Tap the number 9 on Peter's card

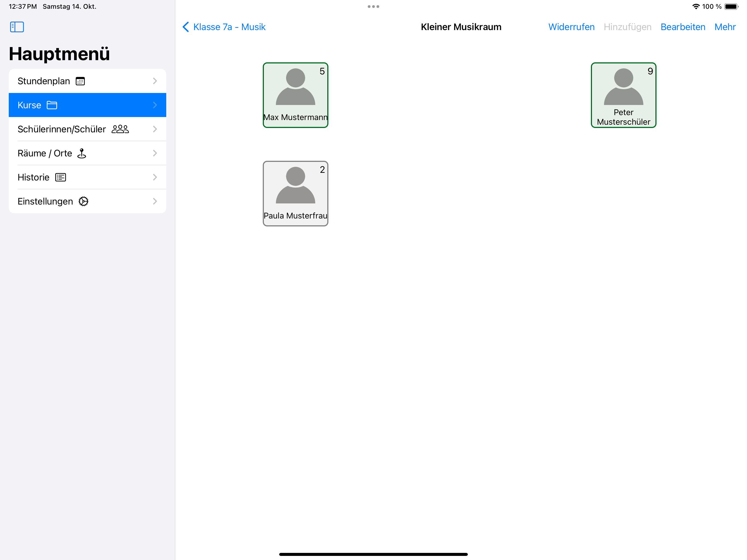pyautogui.click(x=650, y=71)
